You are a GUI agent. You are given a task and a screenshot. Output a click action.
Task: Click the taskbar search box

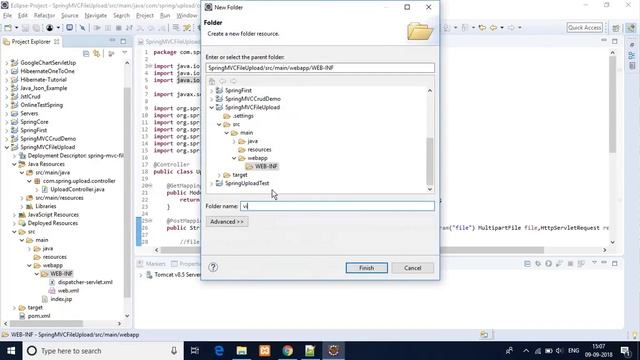[102, 351]
